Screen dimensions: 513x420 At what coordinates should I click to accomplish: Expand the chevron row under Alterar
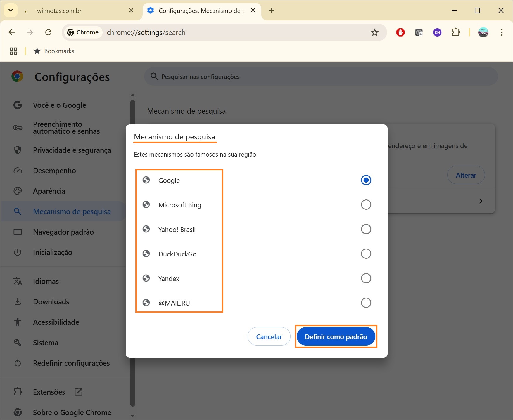[x=481, y=201]
